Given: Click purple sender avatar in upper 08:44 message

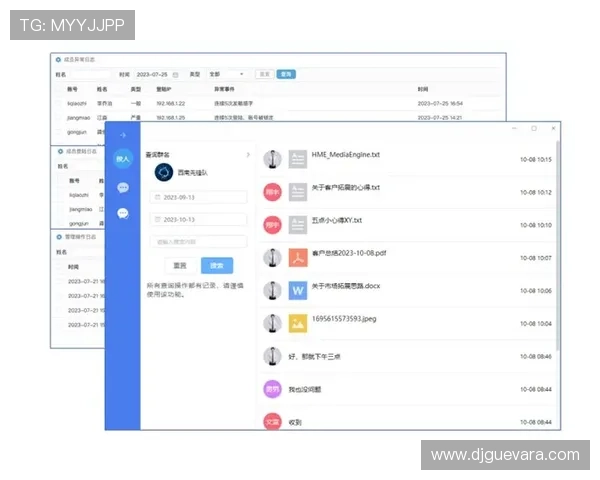Looking at the screenshot, I should 272,389.
